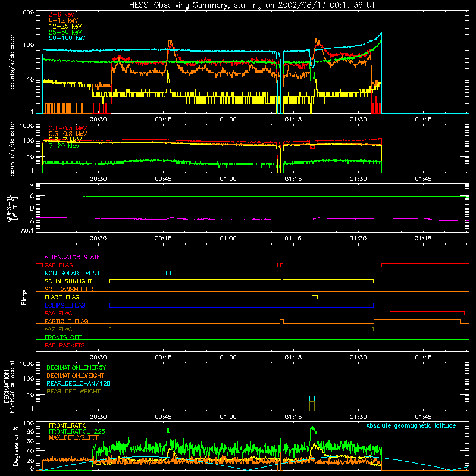Image resolution: width=476 pixels, height=476 pixels.
Task: Click the yellow FRONT_RATIO legend label
Action: coord(68,425)
